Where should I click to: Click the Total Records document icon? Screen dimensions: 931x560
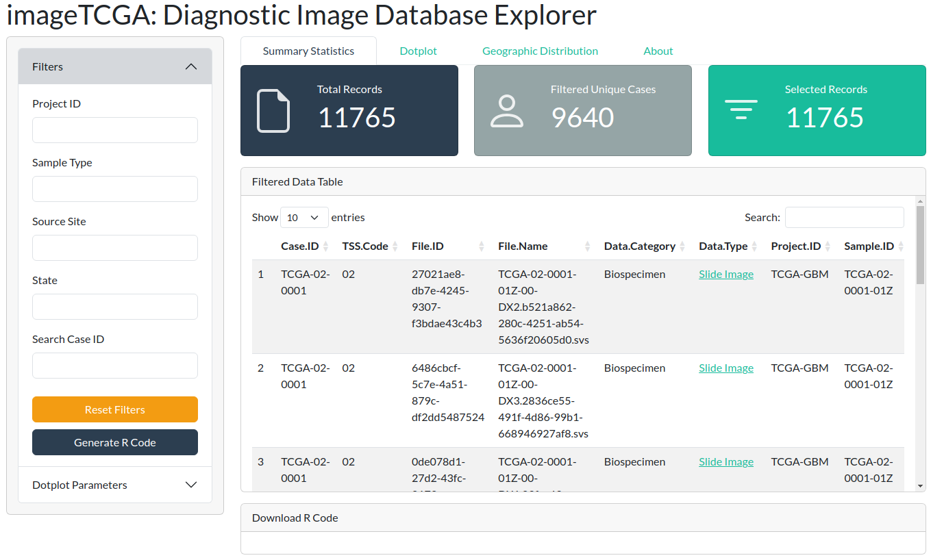(x=273, y=111)
